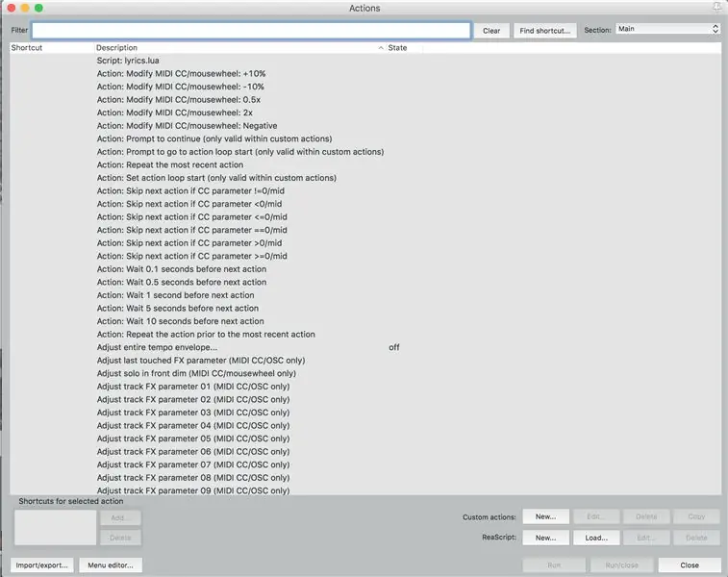Create a new custom action
The width and height of the screenshot is (728, 577).
[545, 516]
